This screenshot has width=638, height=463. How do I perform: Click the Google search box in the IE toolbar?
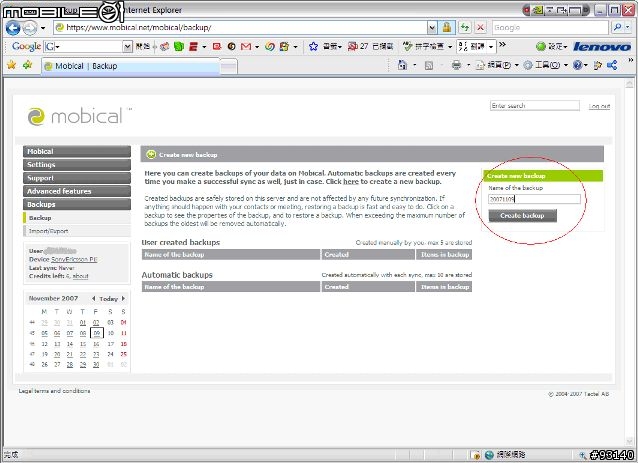[550, 28]
